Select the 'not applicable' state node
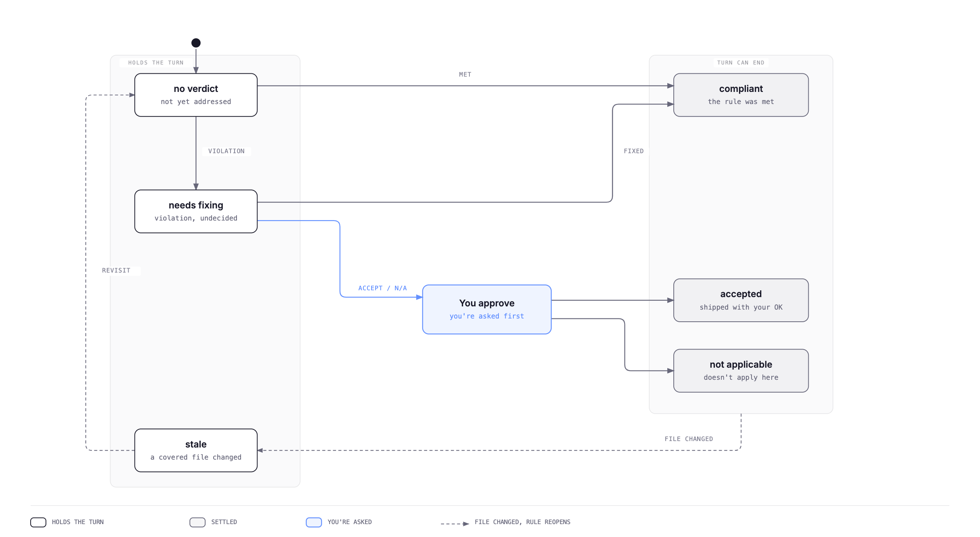 (x=741, y=371)
